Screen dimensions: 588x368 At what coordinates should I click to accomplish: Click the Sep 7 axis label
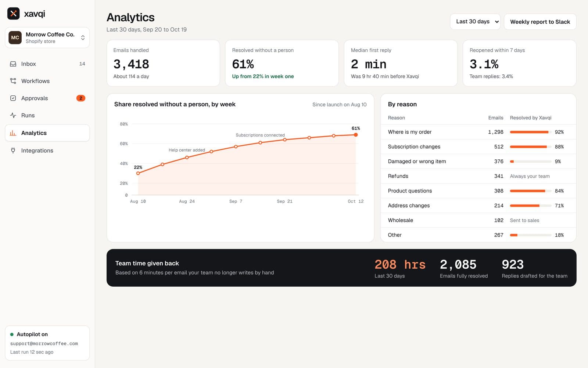coord(236,201)
